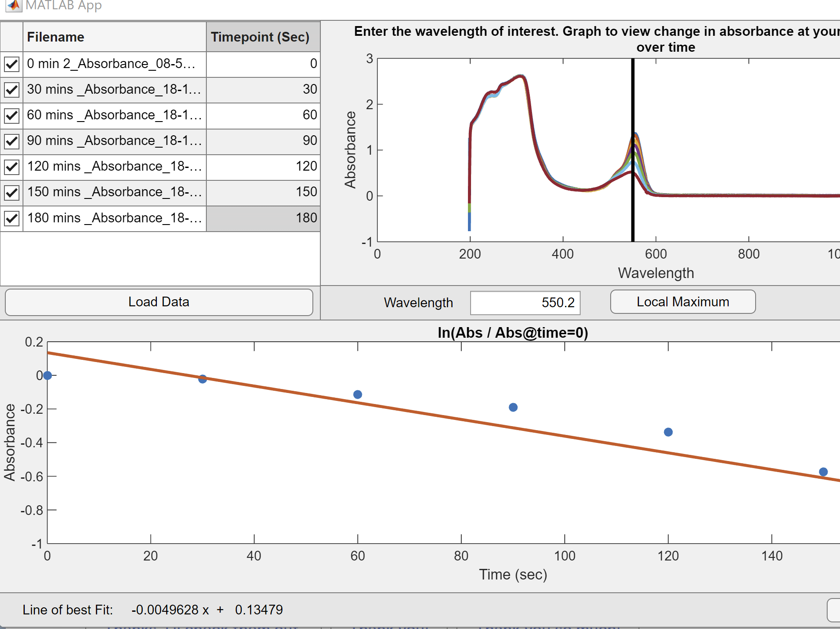Select the 120 mins _Absorbance filename cell
The height and width of the screenshot is (629, 840).
[x=114, y=167]
